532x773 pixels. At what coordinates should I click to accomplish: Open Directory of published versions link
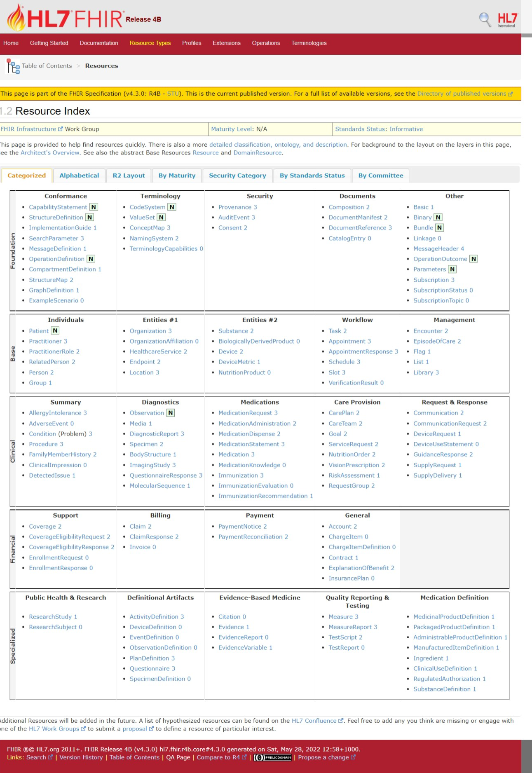coord(462,94)
